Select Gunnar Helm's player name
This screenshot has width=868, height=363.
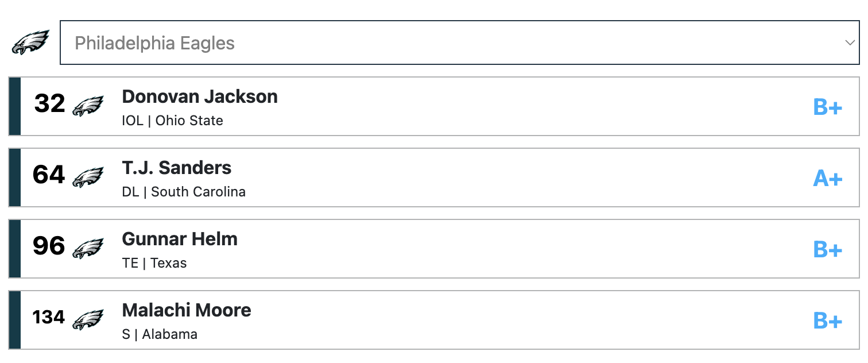tap(180, 239)
